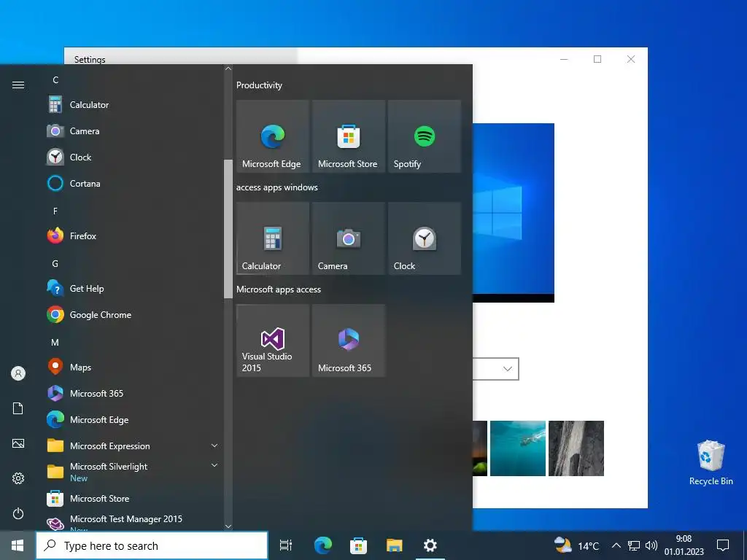Click the Microsoft Store tile
Viewport: 747px width, 560px height.
pyautogui.click(x=348, y=136)
